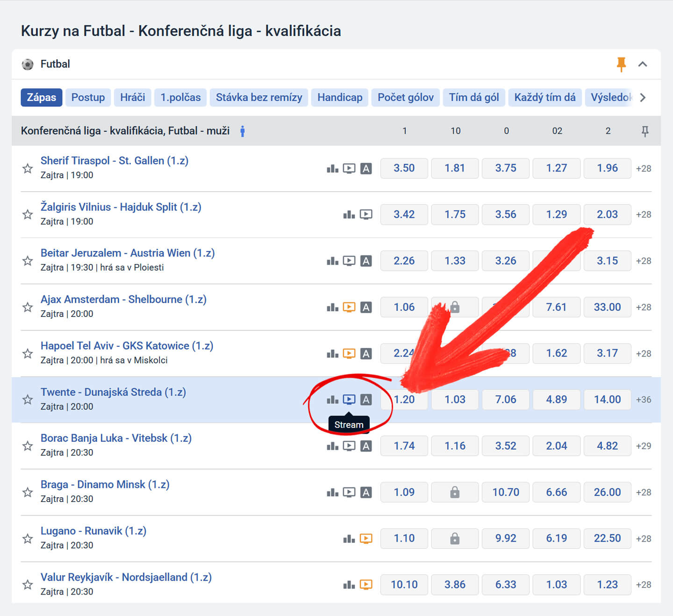Switch to the 1.polčas tab
Screen dimensions: 673x616
[x=180, y=98]
